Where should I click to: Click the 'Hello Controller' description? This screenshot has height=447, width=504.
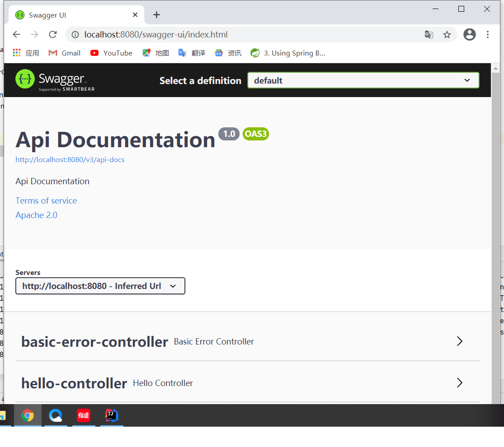(x=163, y=383)
